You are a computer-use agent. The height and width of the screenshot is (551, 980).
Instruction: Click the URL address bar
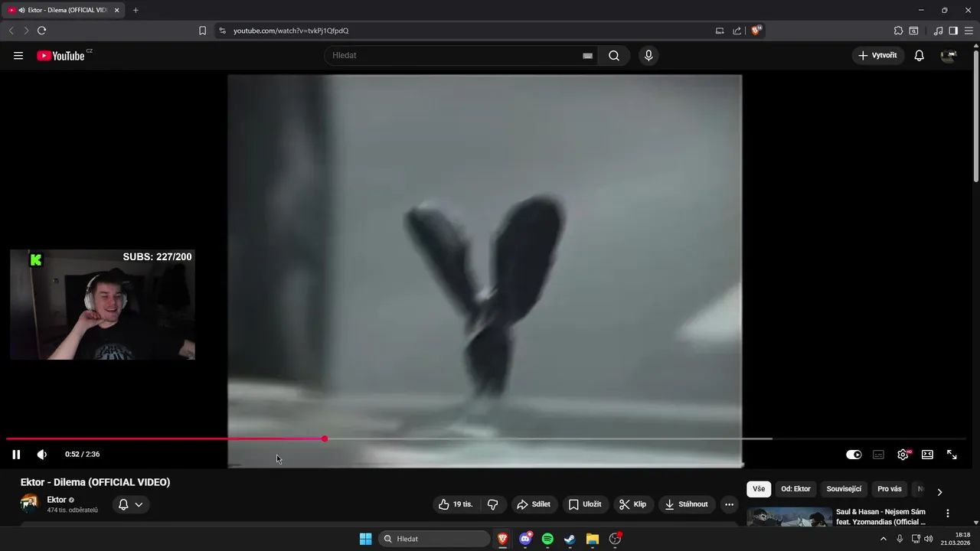[x=459, y=31]
